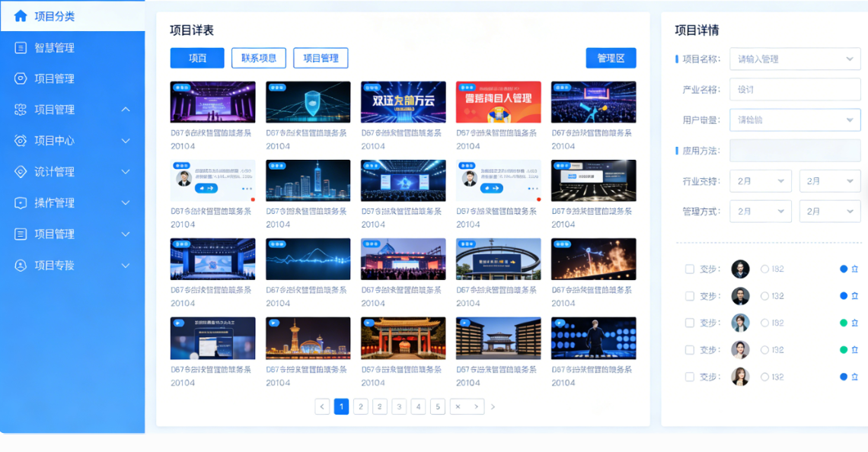Select the 182 radio beside the blue-sky avatar
The width and height of the screenshot is (868, 452).
[x=764, y=323]
